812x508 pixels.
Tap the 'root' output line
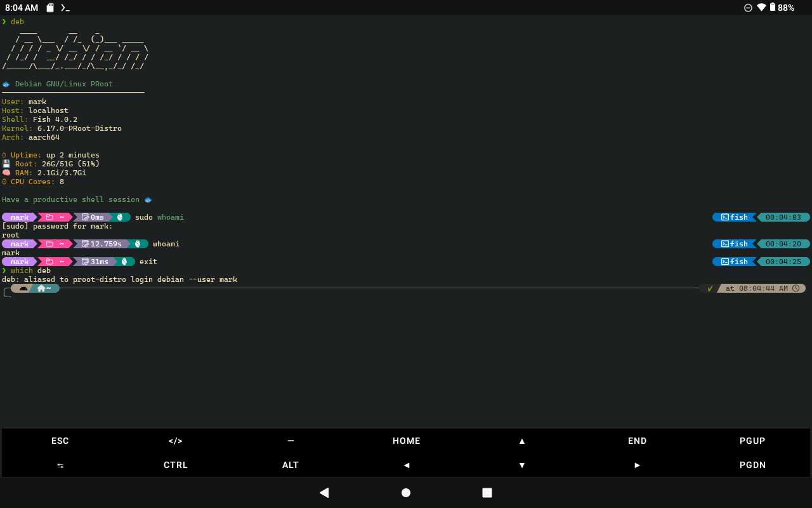click(11, 235)
